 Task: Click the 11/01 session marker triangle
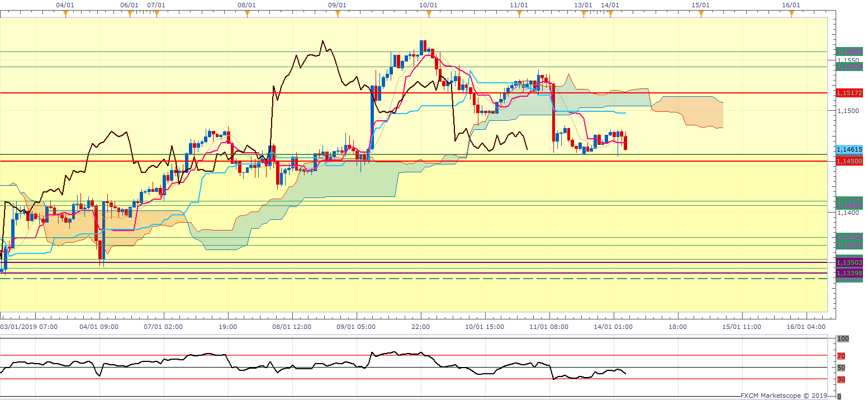(x=519, y=15)
